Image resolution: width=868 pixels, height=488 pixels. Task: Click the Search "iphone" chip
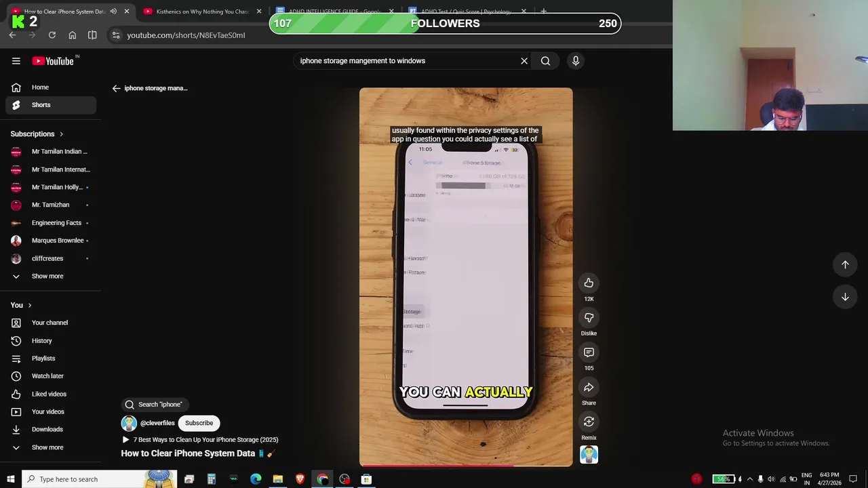[x=155, y=405]
